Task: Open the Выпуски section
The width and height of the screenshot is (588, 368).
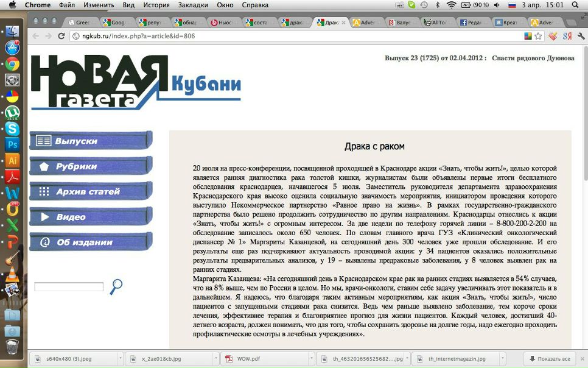Action: click(x=90, y=141)
